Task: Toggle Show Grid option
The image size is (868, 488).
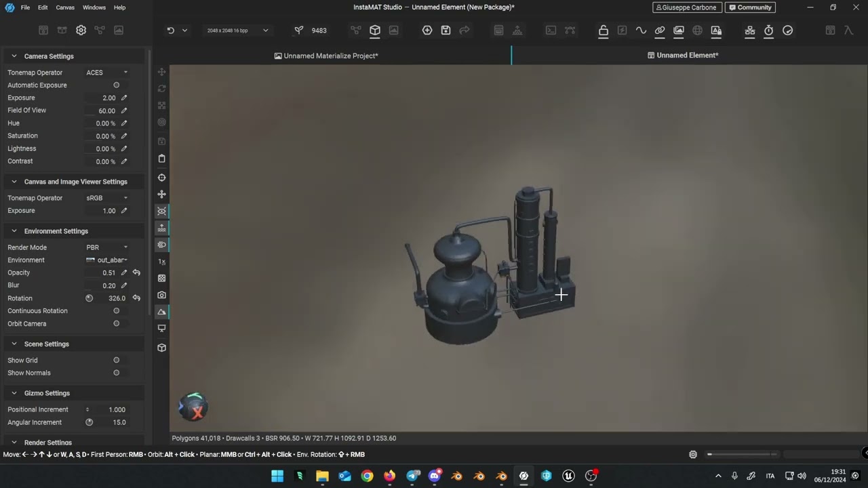Action: click(116, 361)
